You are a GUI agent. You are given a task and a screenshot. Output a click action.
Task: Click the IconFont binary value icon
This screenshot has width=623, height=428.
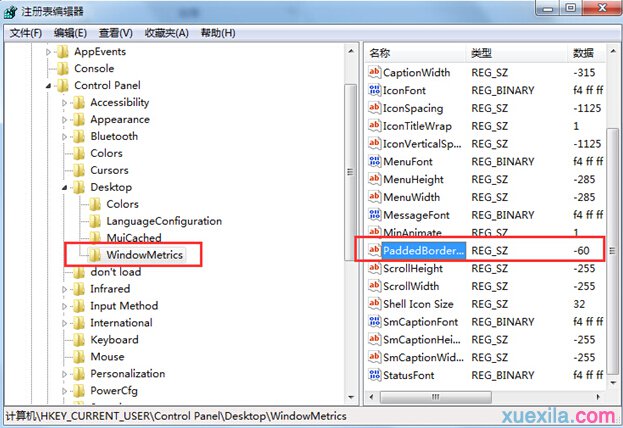(374, 90)
